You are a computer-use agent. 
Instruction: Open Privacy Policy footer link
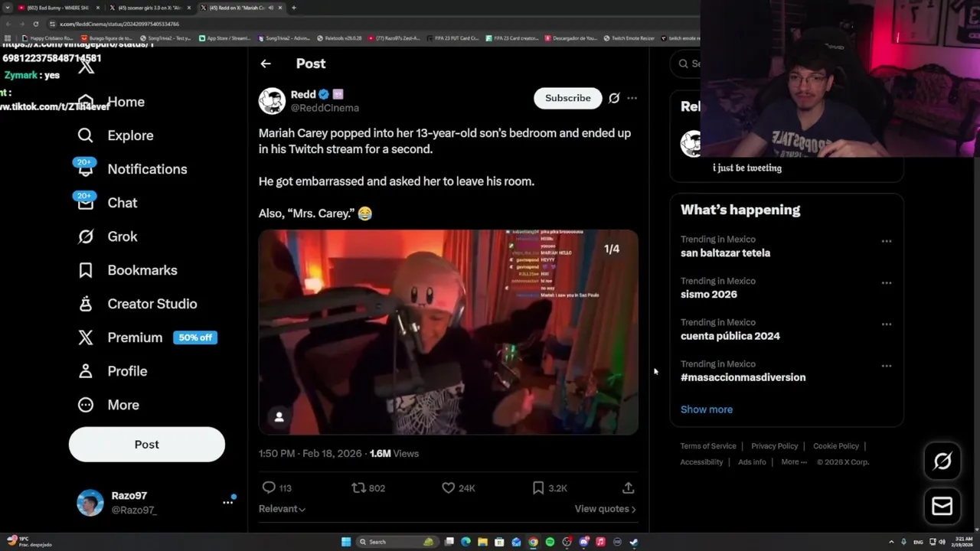774,446
